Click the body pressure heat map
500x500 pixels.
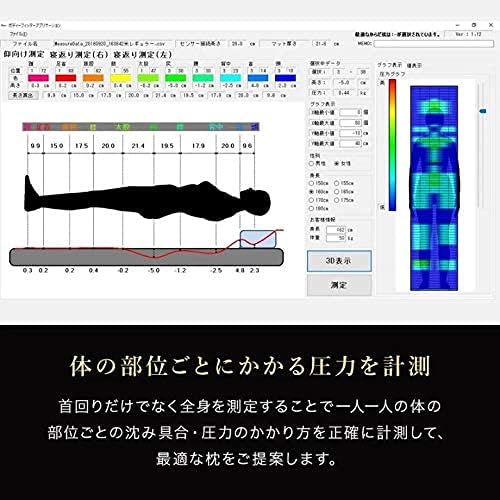pyautogui.click(x=434, y=188)
